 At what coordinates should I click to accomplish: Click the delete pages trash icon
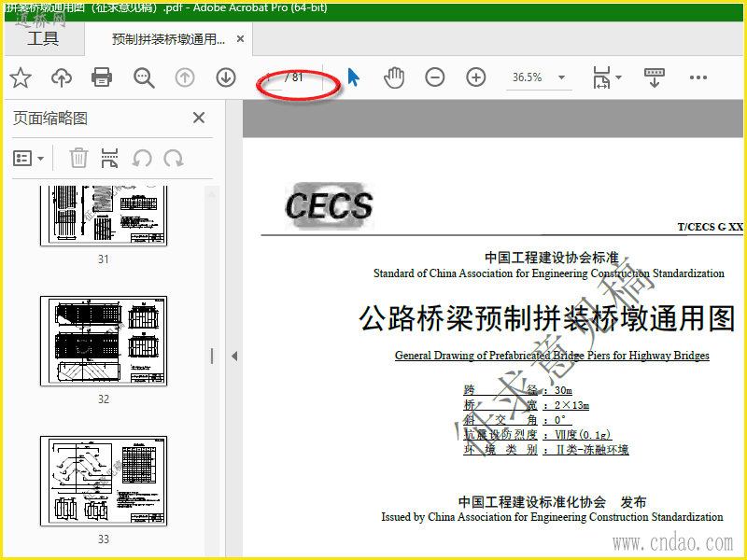78,158
